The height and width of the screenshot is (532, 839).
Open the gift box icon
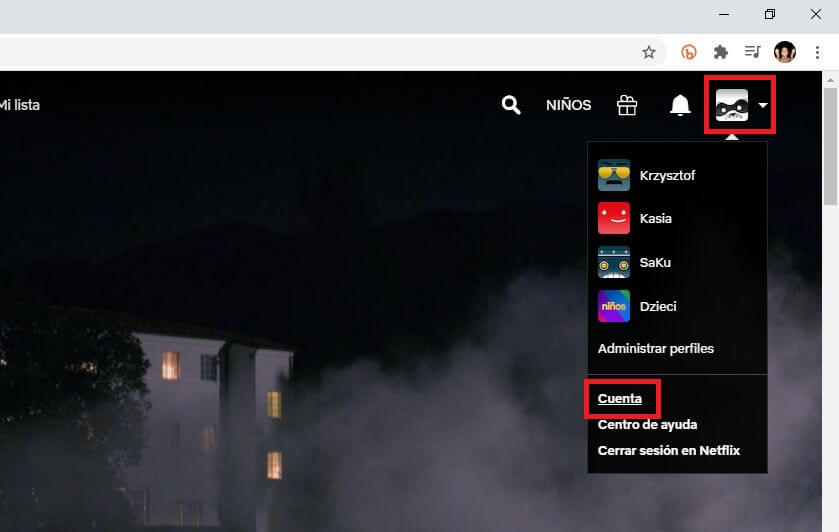point(627,105)
